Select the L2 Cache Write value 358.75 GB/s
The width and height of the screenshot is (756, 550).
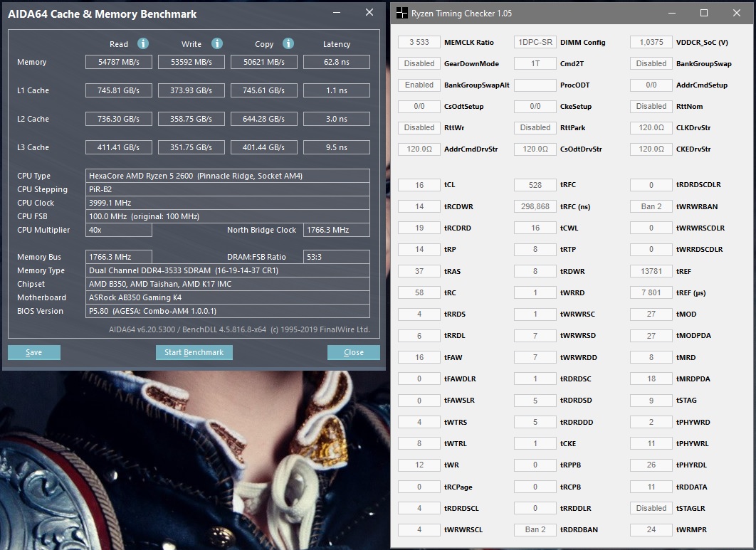point(191,119)
